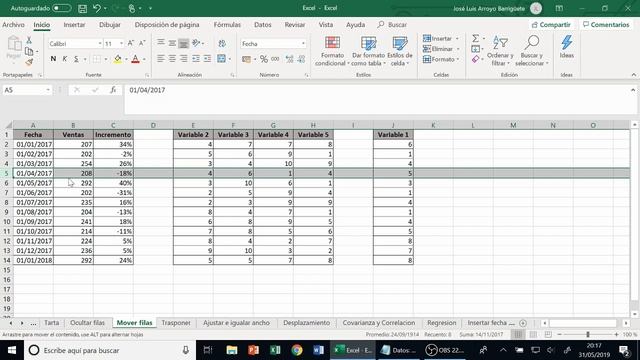Viewport: 640px width, 360px height.
Task: Open Formato condicional menu
Action: tap(332, 51)
